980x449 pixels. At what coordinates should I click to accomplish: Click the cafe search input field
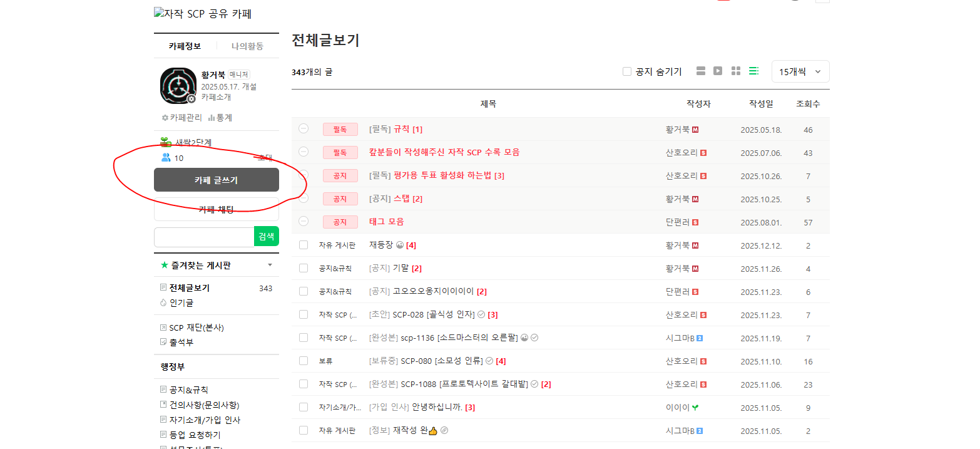(203, 237)
